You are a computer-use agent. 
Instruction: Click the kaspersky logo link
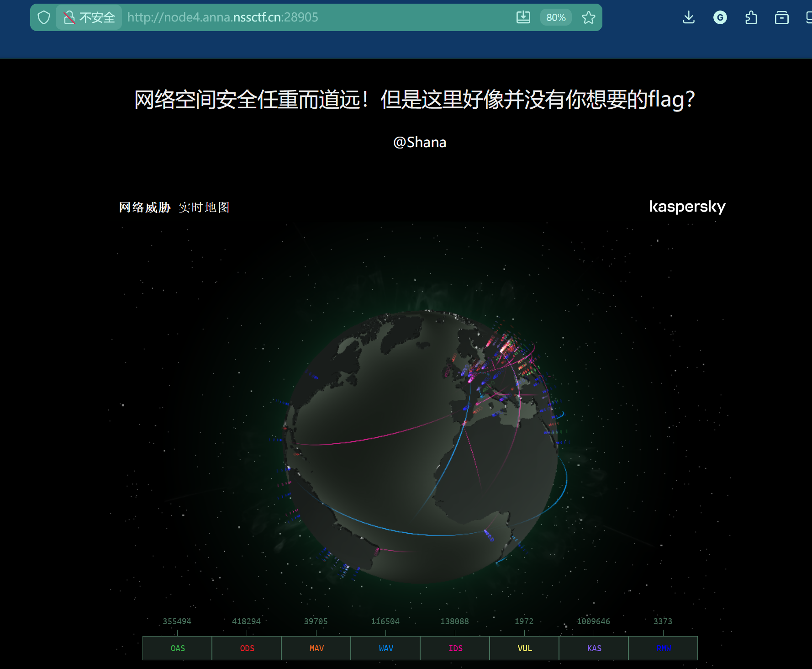point(687,207)
